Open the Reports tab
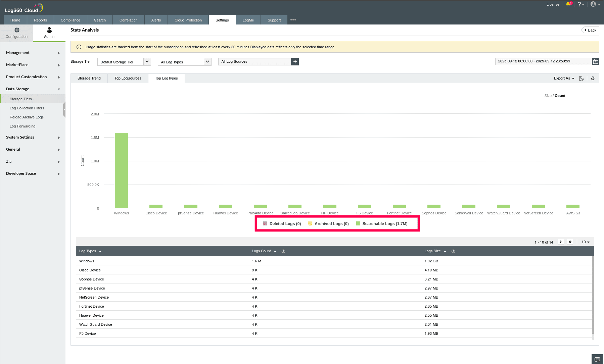 (40, 20)
